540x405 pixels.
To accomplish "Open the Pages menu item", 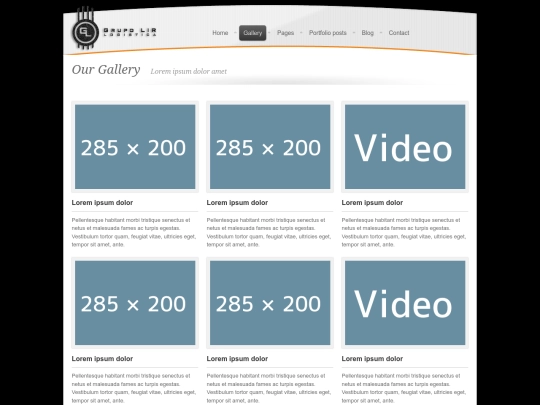I will point(285,33).
